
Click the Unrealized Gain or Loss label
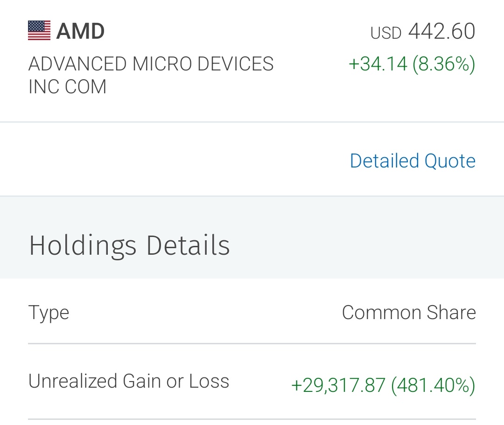pos(129,381)
